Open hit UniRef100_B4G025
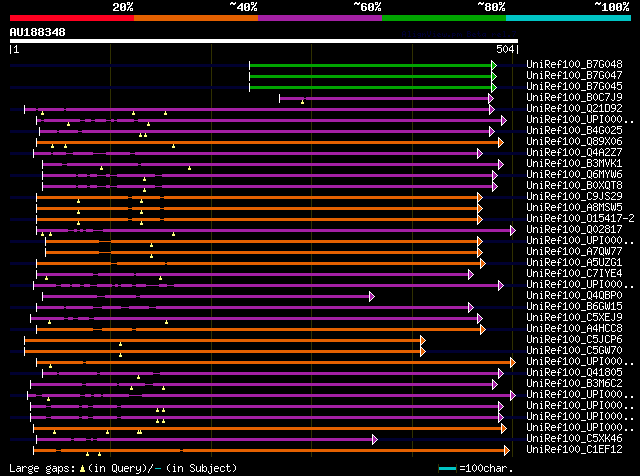This screenshot has height=476, width=640. [574, 131]
